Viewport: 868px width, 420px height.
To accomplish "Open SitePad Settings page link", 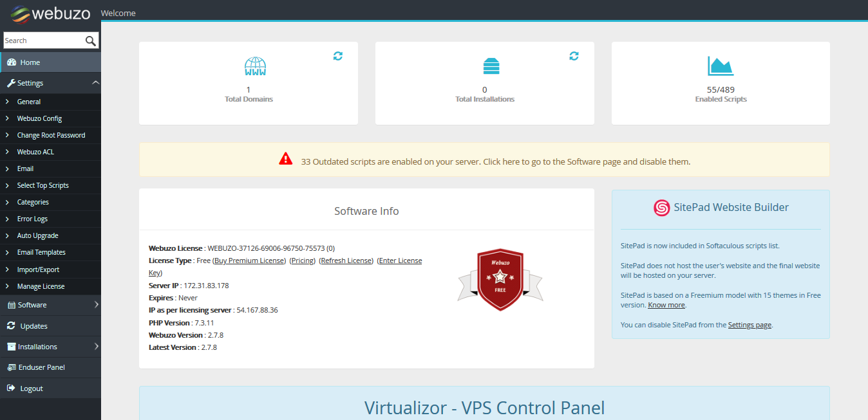I will pos(750,325).
